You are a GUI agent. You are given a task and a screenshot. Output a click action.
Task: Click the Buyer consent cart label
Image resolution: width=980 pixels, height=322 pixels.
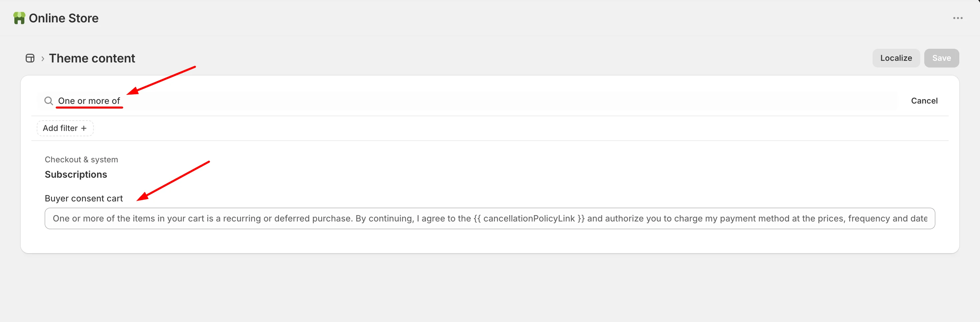(x=84, y=198)
